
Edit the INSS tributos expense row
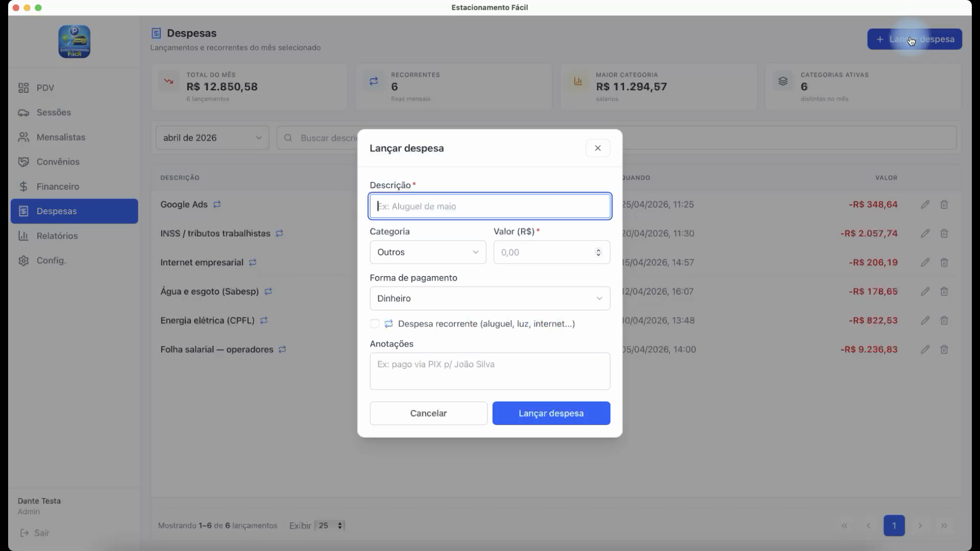925,234
